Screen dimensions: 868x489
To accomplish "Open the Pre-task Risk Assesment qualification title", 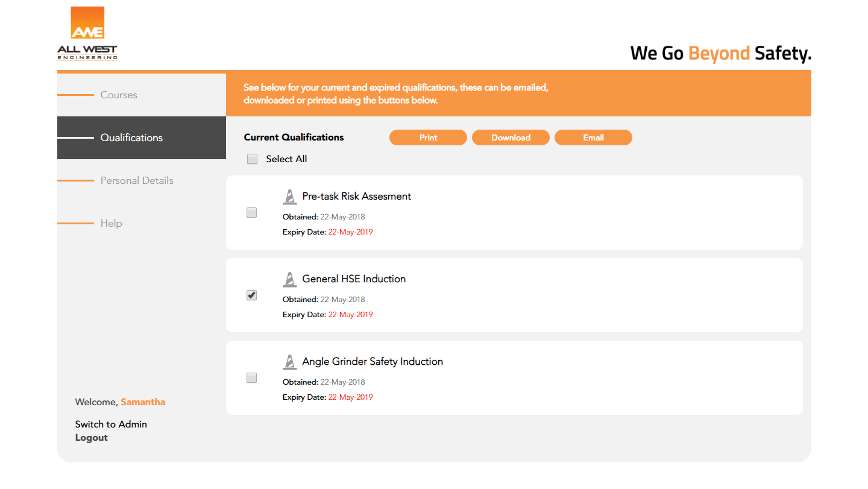I will coord(357,197).
